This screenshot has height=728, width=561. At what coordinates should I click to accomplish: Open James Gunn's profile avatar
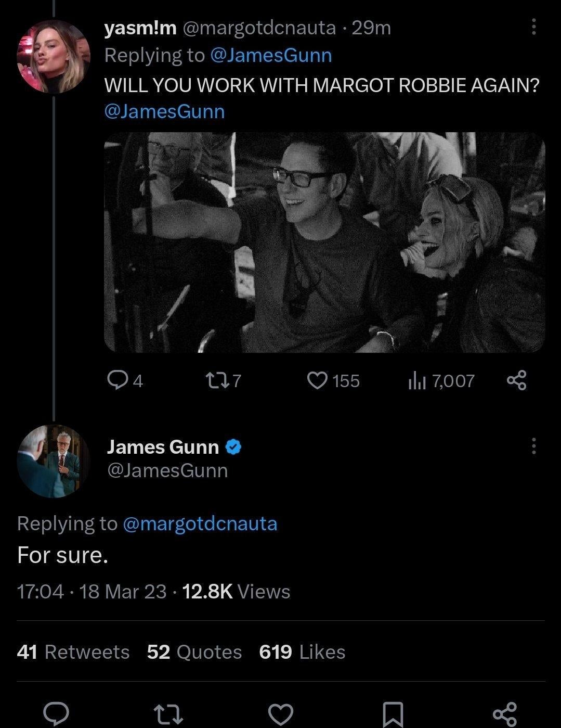(54, 461)
